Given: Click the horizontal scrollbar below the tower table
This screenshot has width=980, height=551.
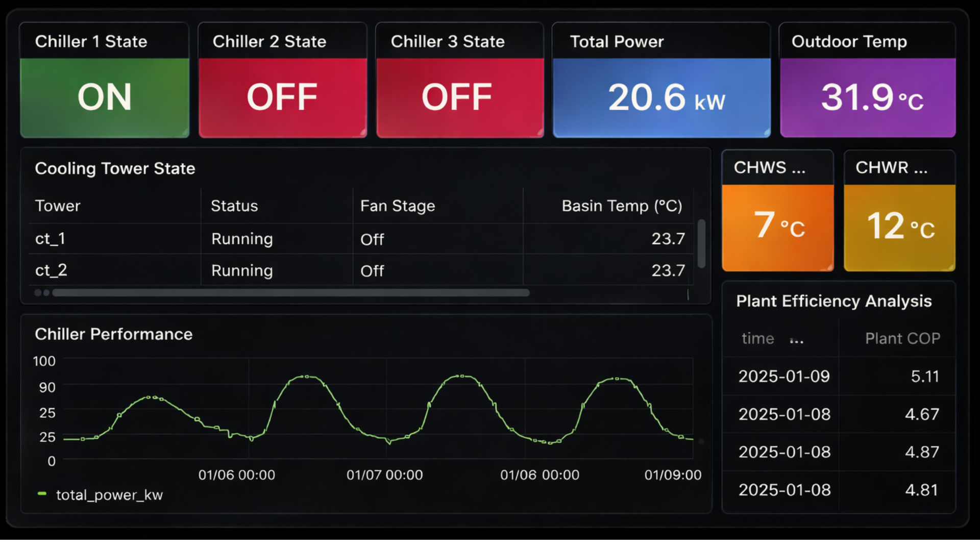Looking at the screenshot, I should (291, 292).
